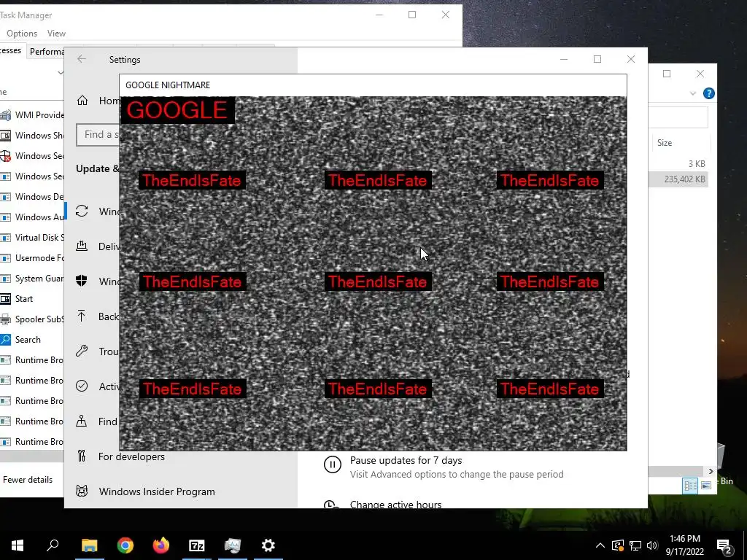
Task: Open the Windows Start button
Action: 18,545
